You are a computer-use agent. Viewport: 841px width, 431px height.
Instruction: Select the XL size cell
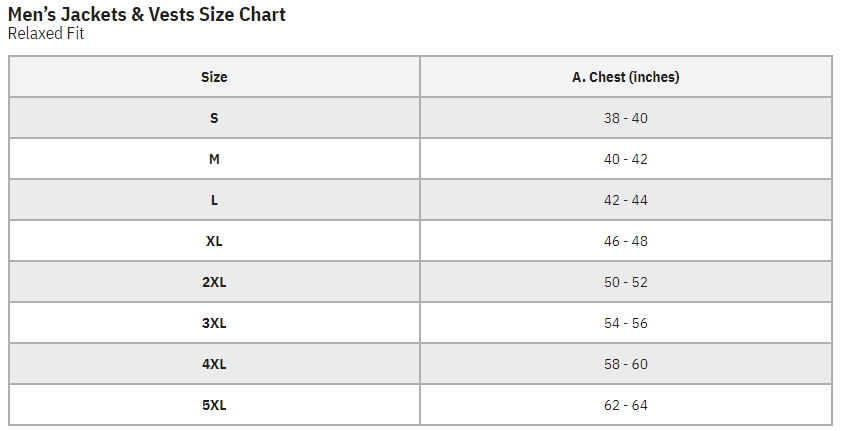point(214,241)
